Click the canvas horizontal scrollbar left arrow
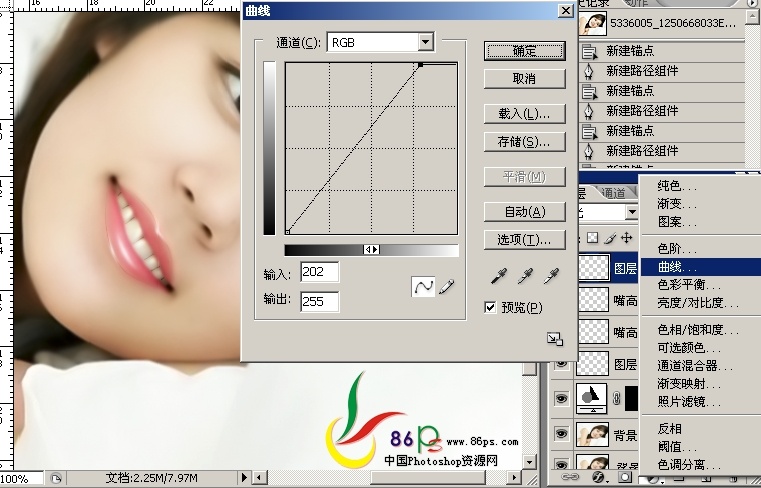The height and width of the screenshot is (488, 761). pos(259,478)
